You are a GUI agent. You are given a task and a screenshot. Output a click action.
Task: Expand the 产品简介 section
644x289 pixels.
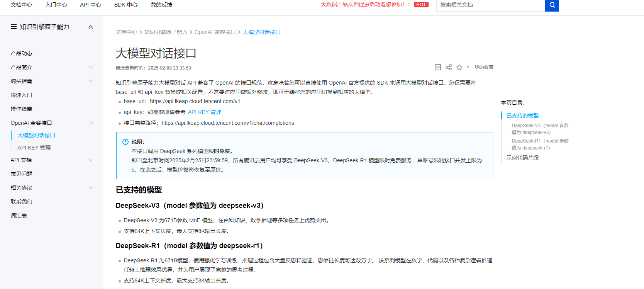tap(91, 67)
